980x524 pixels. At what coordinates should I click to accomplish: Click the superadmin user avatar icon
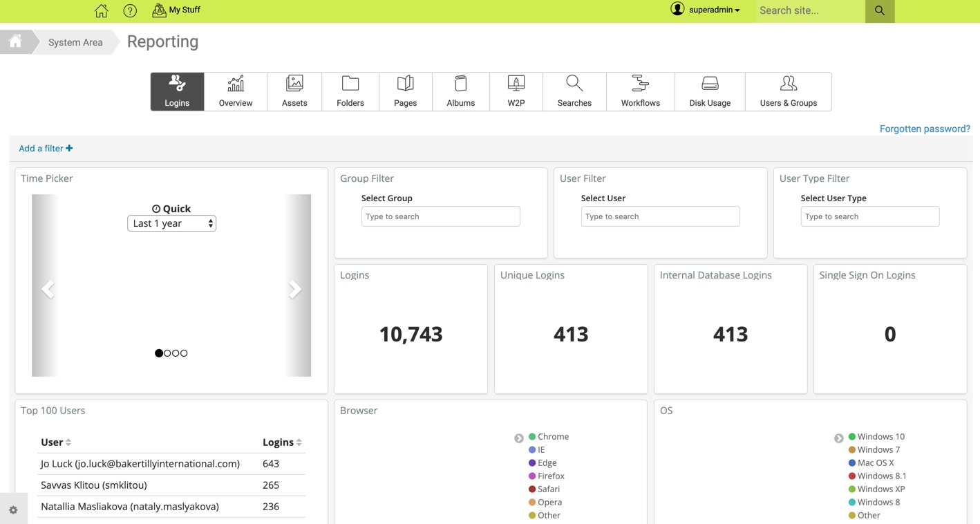[677, 9]
